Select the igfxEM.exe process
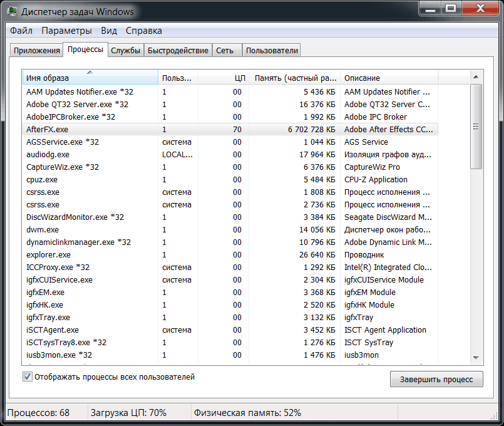This screenshot has width=504, height=426. (x=230, y=293)
